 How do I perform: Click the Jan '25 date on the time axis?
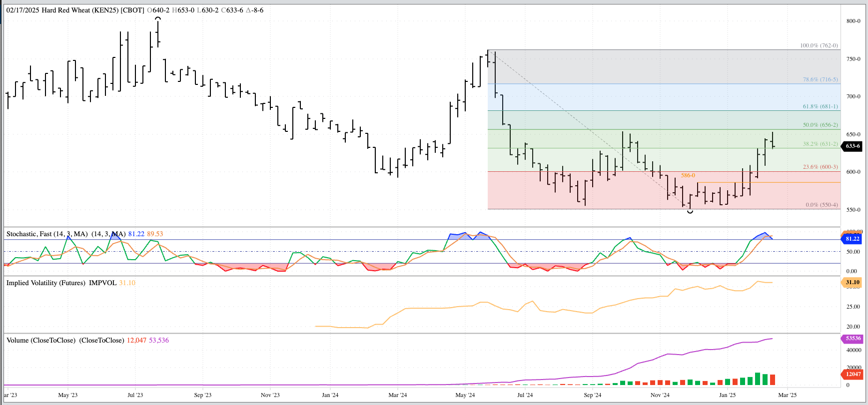pos(727,395)
